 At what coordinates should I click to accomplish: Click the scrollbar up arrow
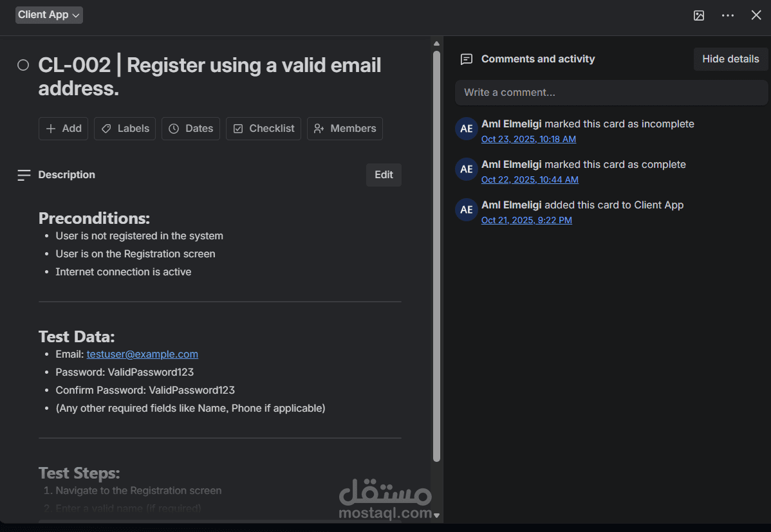pyautogui.click(x=436, y=44)
